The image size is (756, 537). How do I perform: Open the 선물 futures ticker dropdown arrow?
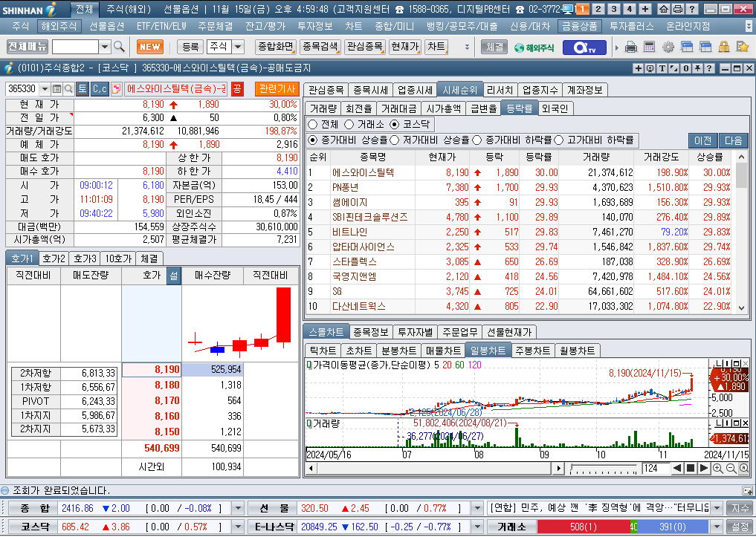coord(476,508)
